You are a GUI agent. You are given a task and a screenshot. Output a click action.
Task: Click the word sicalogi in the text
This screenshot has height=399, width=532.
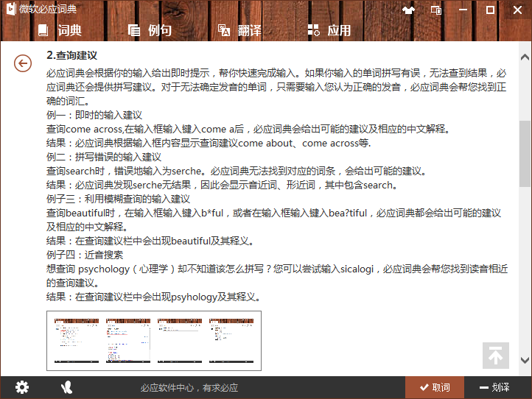[357, 269]
